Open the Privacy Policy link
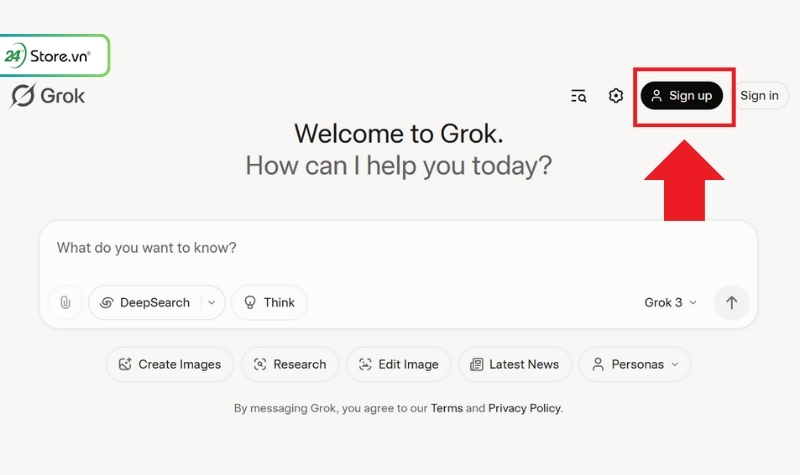The height and width of the screenshot is (475, 800). [x=524, y=408]
